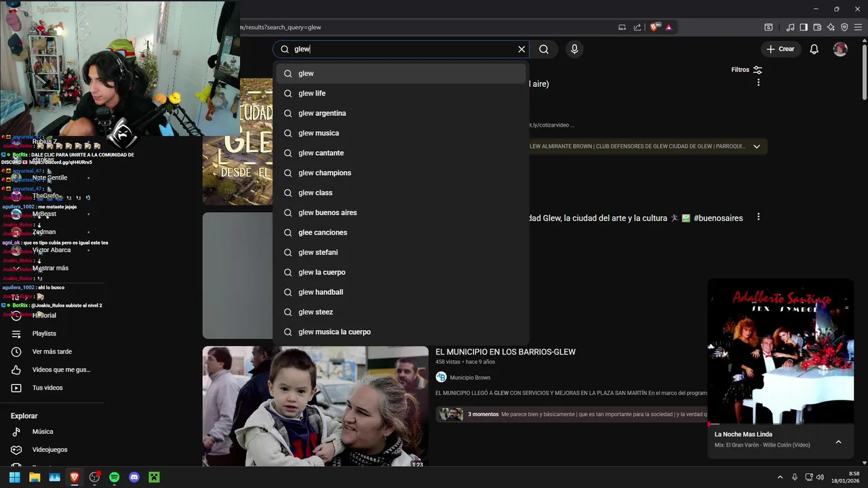The image size is (868, 488).
Task: Click the thumbs-up liked videos icon
Action: pos(16,370)
